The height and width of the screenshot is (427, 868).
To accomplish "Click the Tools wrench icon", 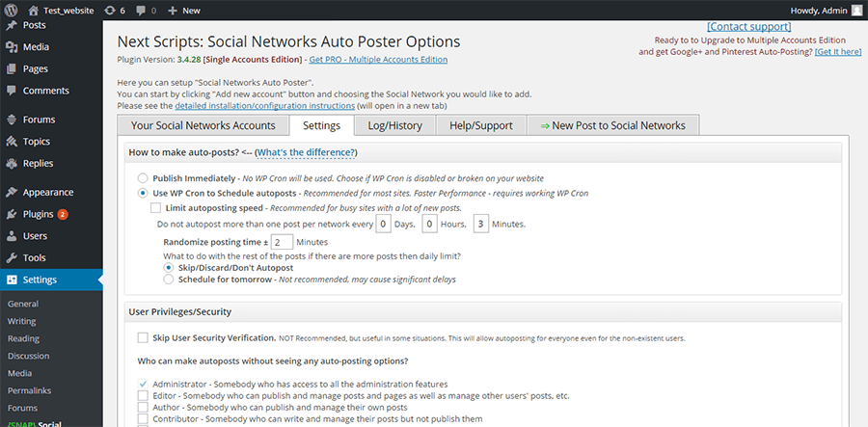I will coord(11,257).
